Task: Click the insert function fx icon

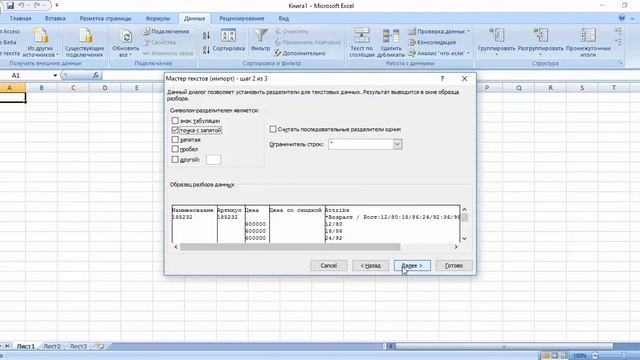Action: click(x=96, y=75)
